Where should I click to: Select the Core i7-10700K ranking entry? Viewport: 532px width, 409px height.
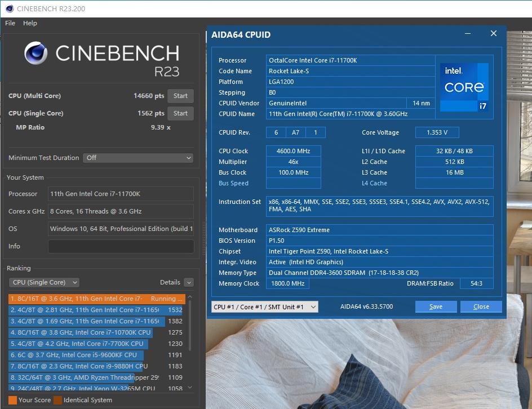[79, 332]
